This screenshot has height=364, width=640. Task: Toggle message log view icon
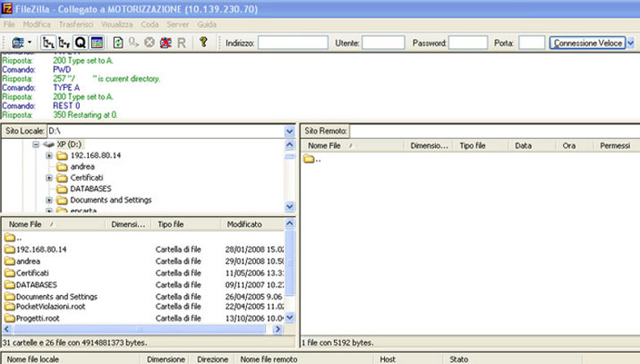click(x=97, y=43)
